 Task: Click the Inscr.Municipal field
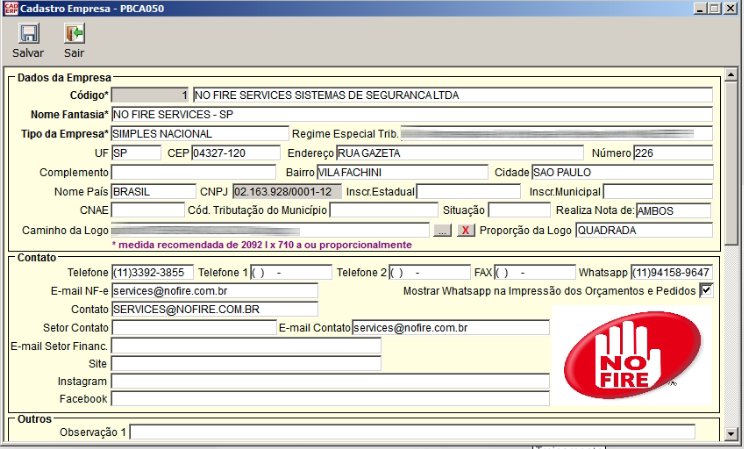pos(658,192)
